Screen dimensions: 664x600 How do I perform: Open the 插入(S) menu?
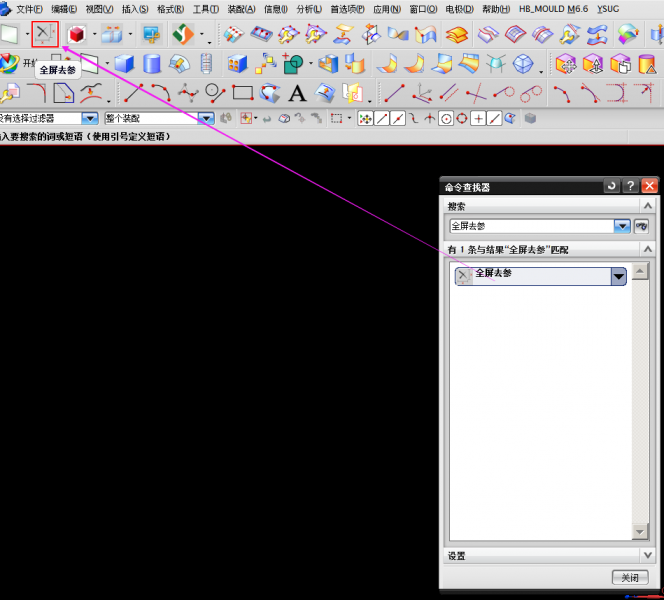coord(135,9)
